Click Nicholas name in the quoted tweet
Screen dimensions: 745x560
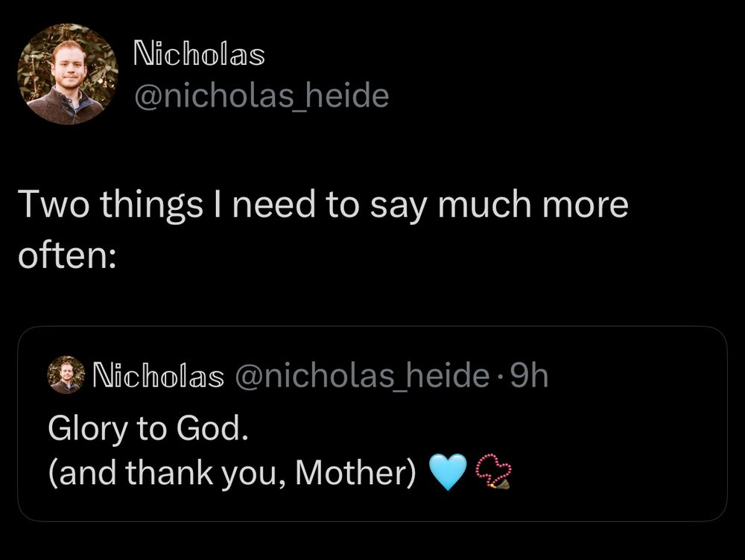(158, 375)
